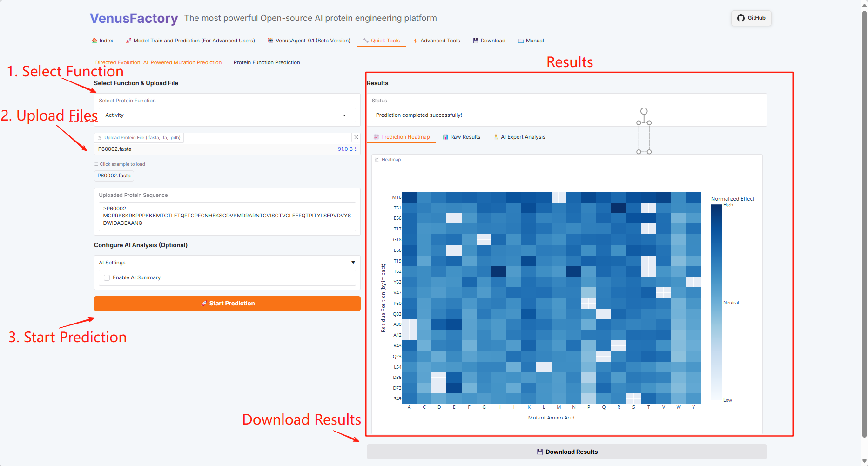This screenshot has width=868, height=466.
Task: Open the AI Expert Analysis tab
Action: click(x=519, y=137)
